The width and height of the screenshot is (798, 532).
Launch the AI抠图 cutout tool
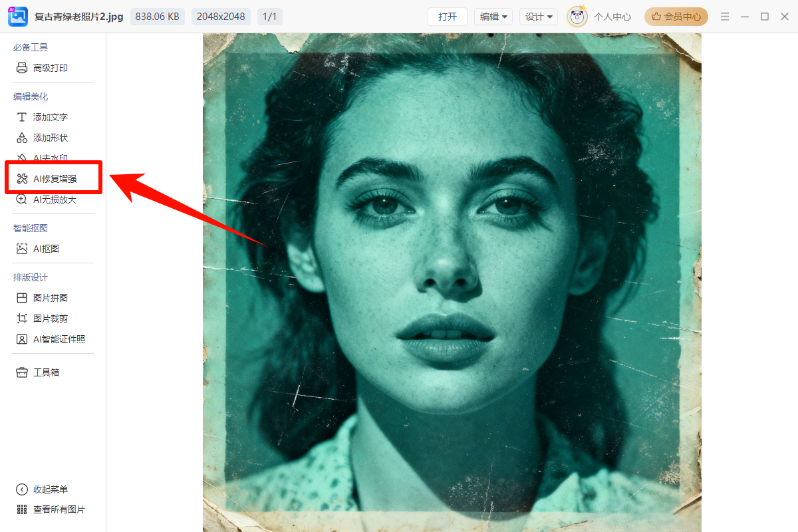[x=46, y=249]
